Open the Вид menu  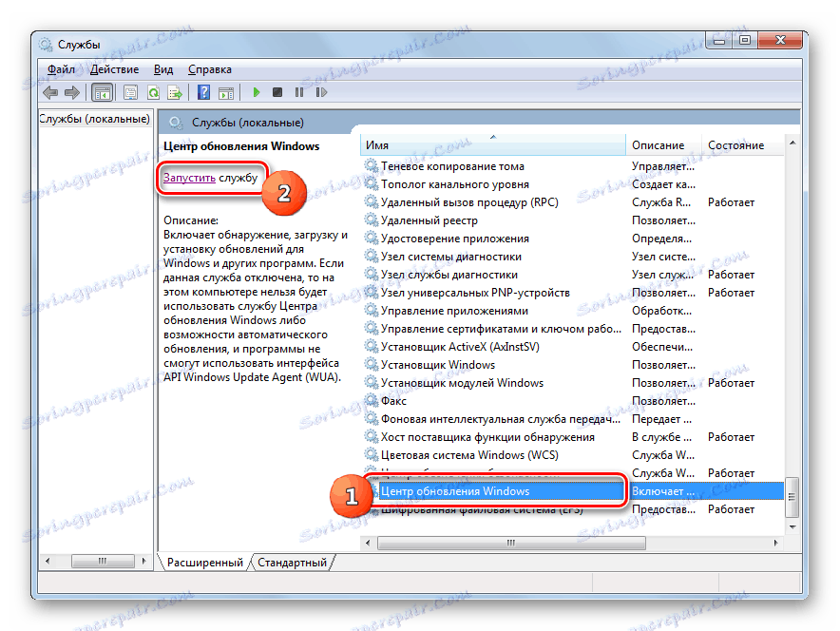[x=163, y=69]
